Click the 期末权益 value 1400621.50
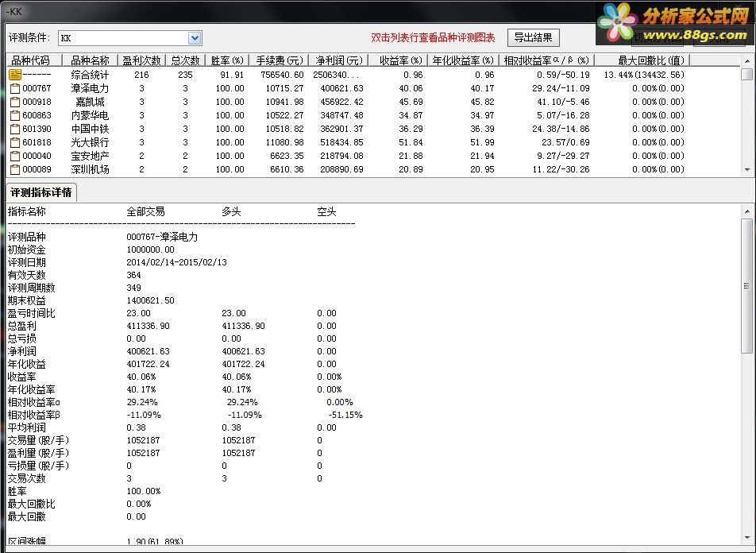Image resolution: width=756 pixels, height=553 pixels. click(x=150, y=300)
